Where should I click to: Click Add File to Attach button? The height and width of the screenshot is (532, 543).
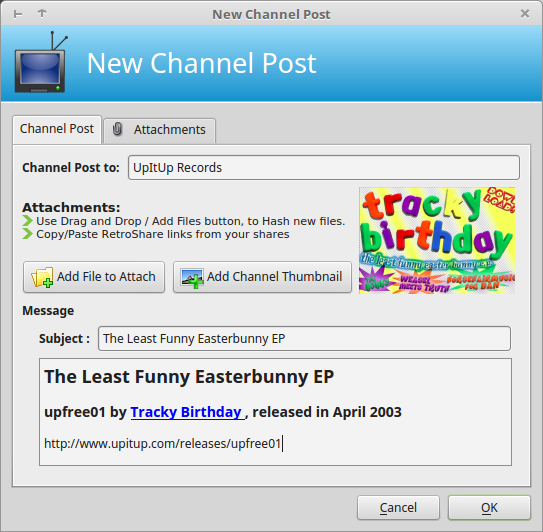pyautogui.click(x=94, y=277)
